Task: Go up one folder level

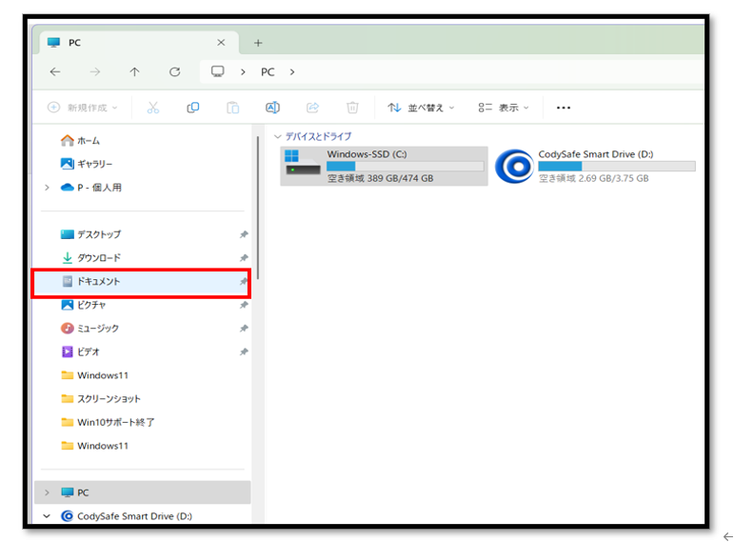Action: [134, 72]
